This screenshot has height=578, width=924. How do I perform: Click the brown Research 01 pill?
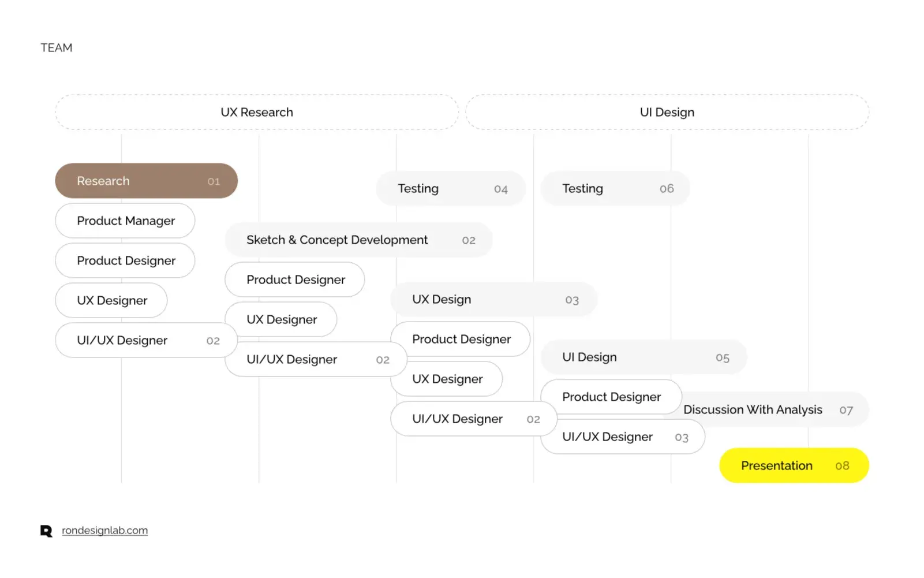146,181
